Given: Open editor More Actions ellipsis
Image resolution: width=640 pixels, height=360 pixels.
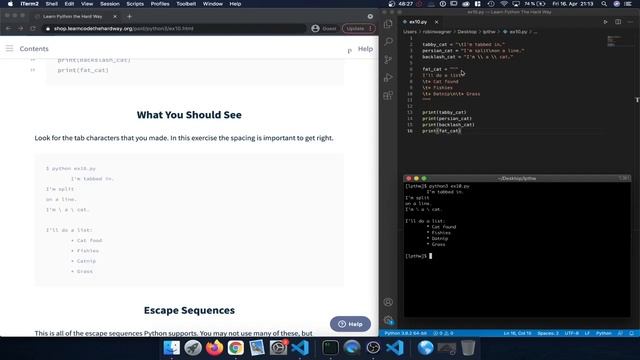Looking at the screenshot, I should click(x=631, y=22).
